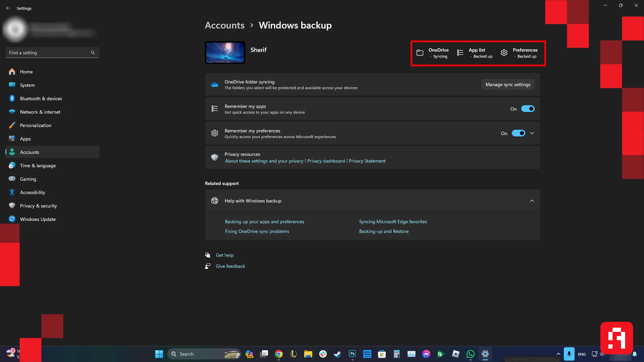Viewport: 644px width, 362px height.
Task: Click ENG language indicator in tray
Action: point(582,354)
